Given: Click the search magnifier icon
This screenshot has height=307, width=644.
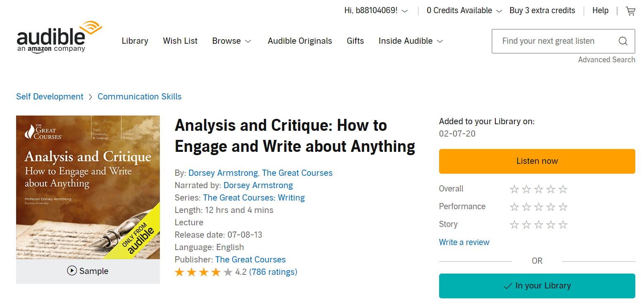Looking at the screenshot, I should [x=623, y=41].
